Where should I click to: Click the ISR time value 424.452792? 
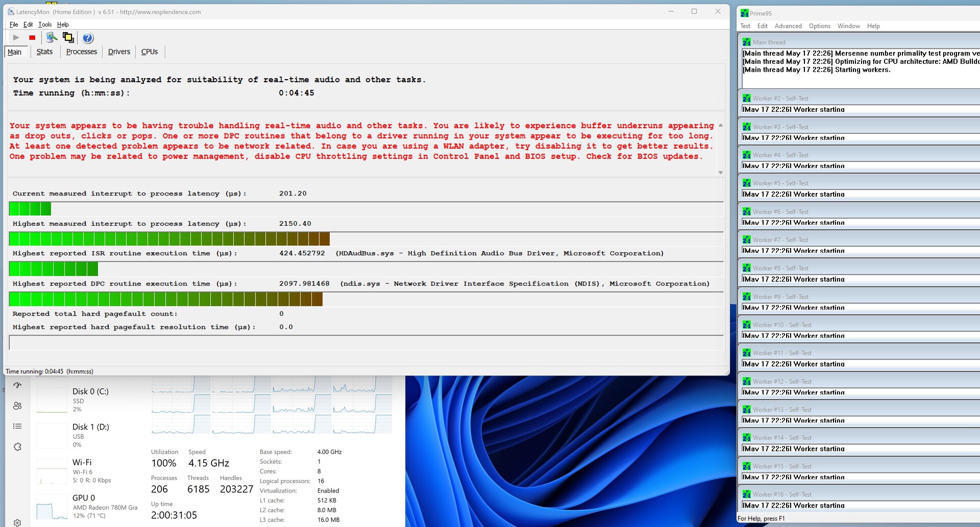(x=302, y=253)
